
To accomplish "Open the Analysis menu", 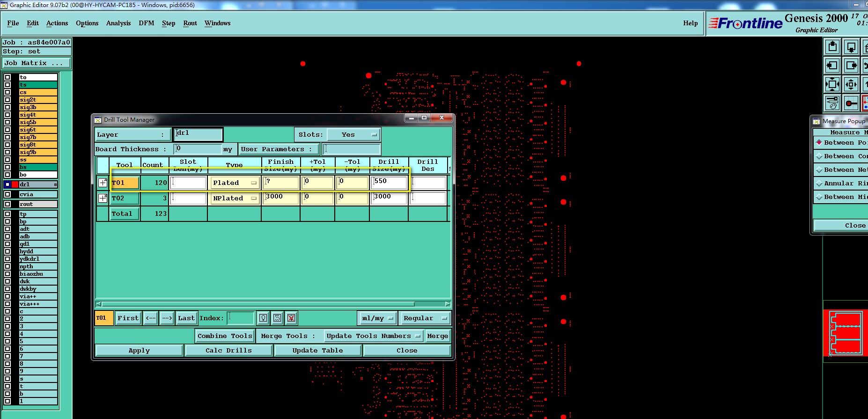I will pyautogui.click(x=118, y=23).
